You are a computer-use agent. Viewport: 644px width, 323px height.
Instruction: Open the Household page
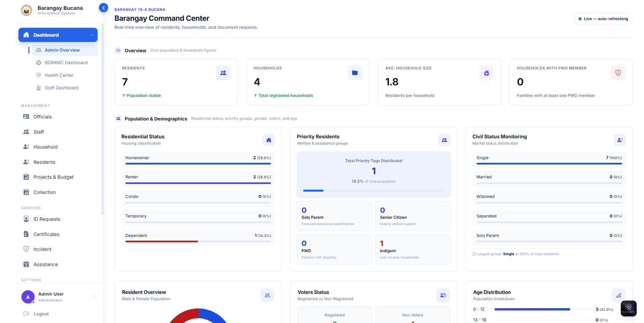pos(58,147)
